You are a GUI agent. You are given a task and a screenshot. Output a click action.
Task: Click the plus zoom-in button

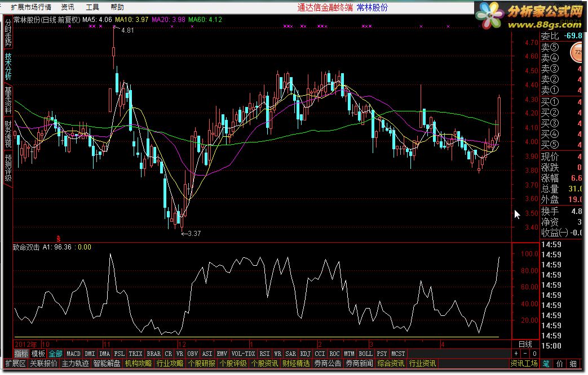pos(516,354)
